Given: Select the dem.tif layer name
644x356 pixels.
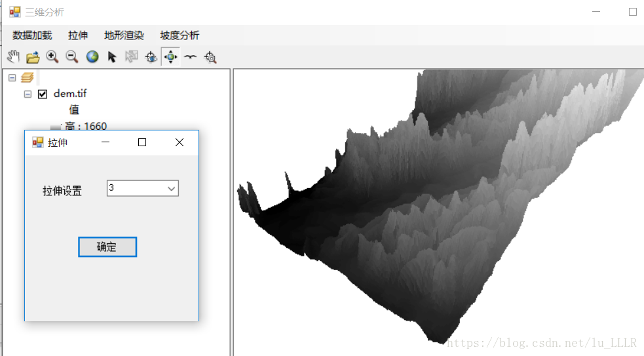Looking at the screenshot, I should coord(70,94).
